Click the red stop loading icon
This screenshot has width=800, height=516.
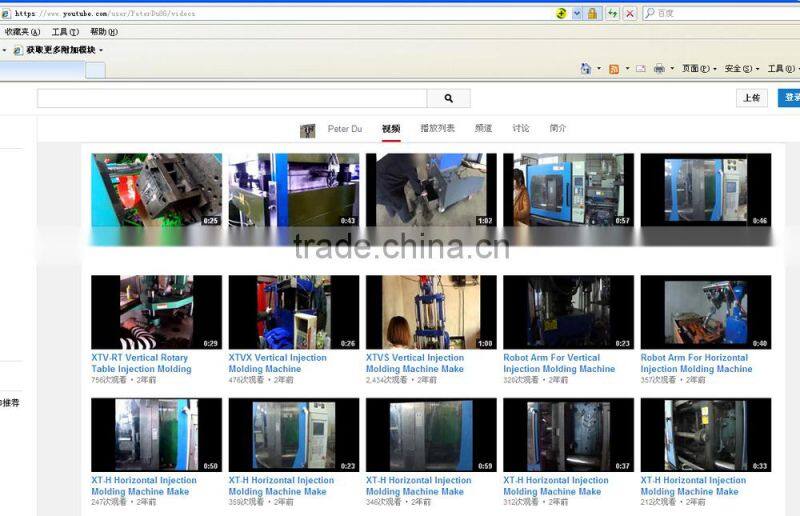click(x=629, y=13)
